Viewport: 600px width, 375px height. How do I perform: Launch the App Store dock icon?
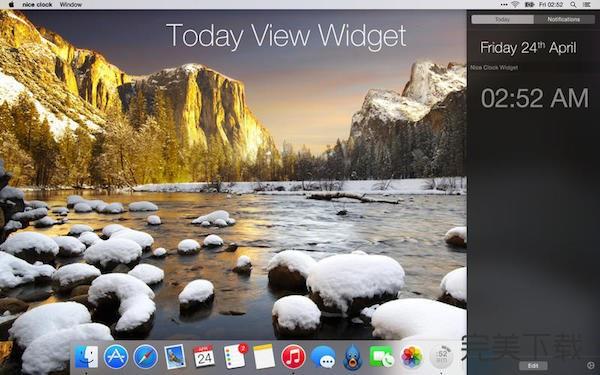pos(116,357)
